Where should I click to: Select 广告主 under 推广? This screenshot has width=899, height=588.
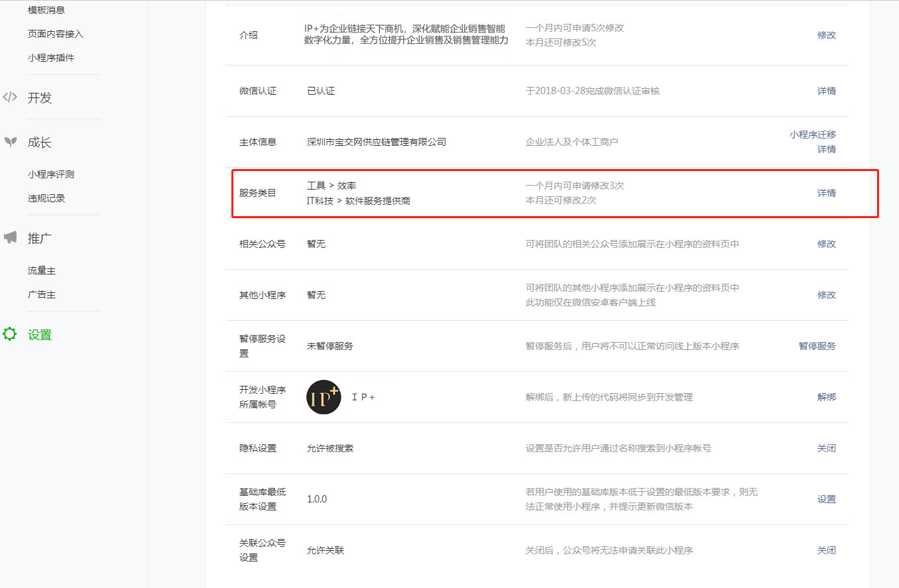(x=42, y=294)
